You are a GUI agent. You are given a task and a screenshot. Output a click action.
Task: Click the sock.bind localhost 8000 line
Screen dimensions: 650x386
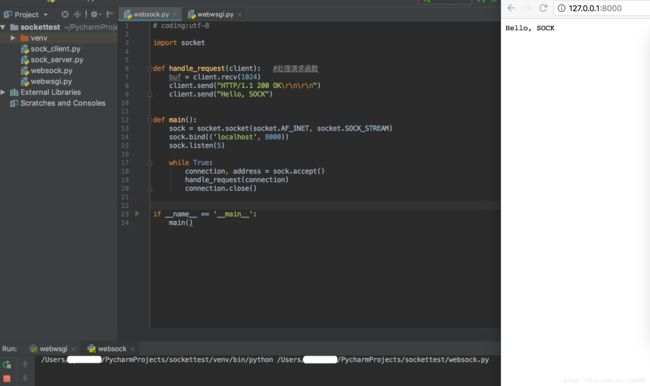click(228, 137)
